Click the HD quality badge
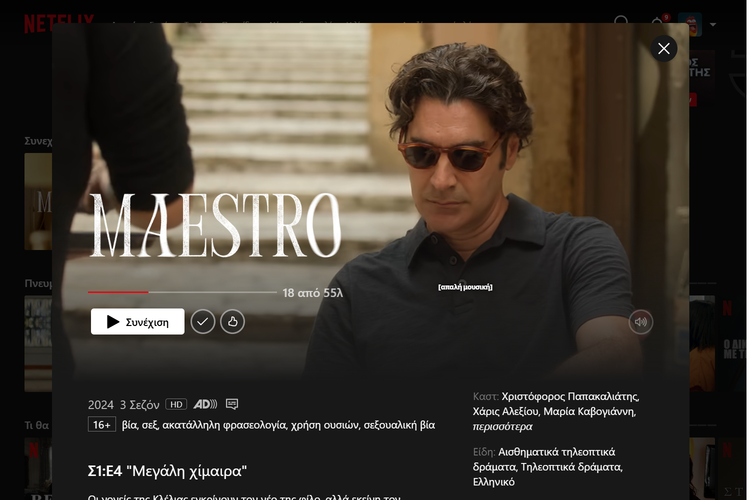 (176, 404)
